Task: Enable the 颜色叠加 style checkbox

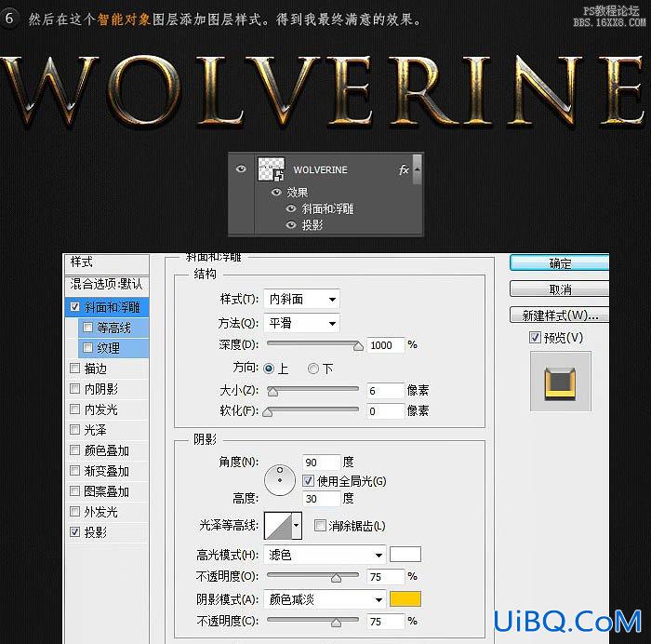Action: [74, 450]
